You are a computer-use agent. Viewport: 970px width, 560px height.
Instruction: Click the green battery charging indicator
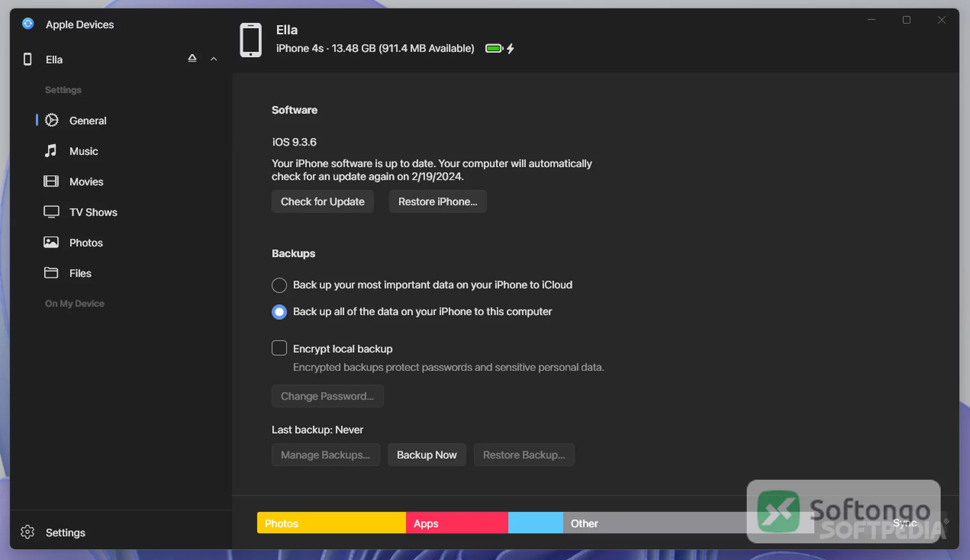pos(500,48)
